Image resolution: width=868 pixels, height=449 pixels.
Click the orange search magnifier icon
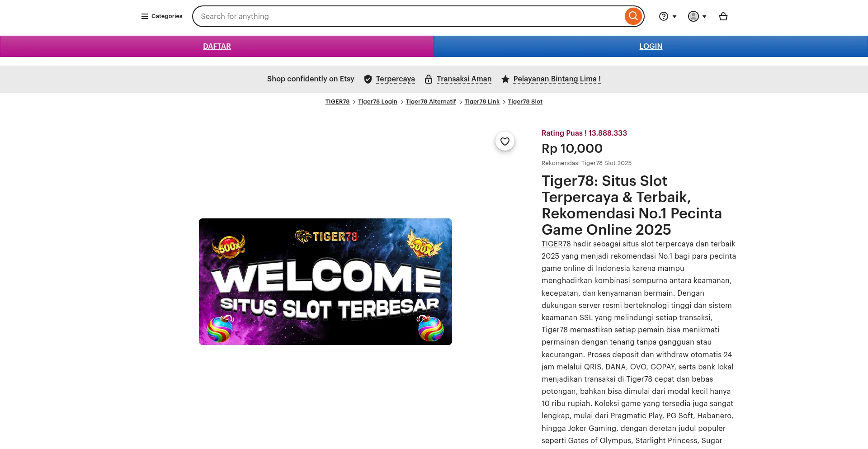tap(633, 16)
